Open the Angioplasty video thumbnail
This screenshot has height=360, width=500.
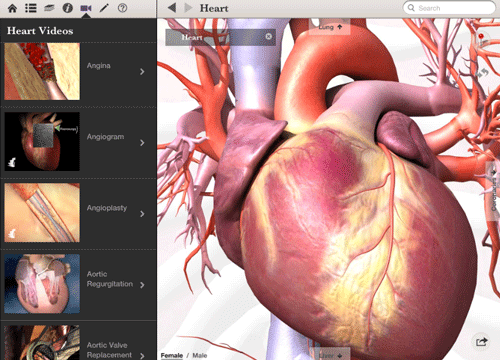[42, 213]
